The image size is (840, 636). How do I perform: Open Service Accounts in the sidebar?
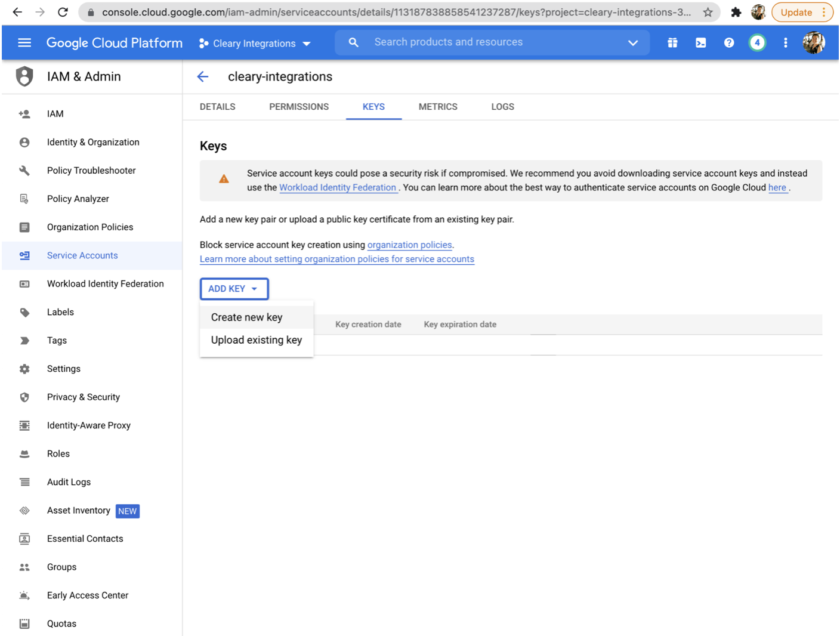tap(92, 255)
